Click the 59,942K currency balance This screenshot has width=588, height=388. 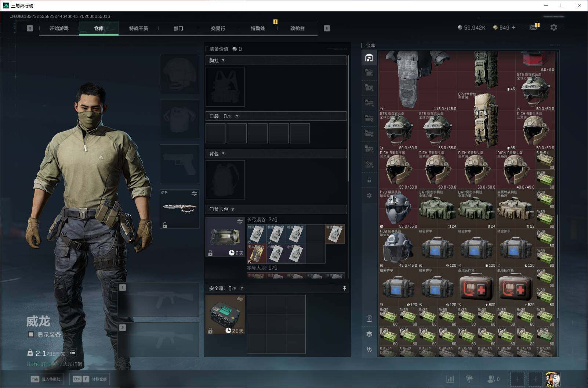[472, 28]
